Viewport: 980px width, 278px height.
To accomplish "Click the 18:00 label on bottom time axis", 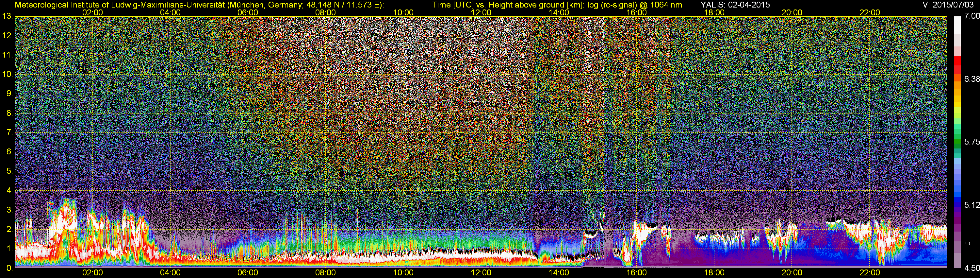I will [714, 273].
